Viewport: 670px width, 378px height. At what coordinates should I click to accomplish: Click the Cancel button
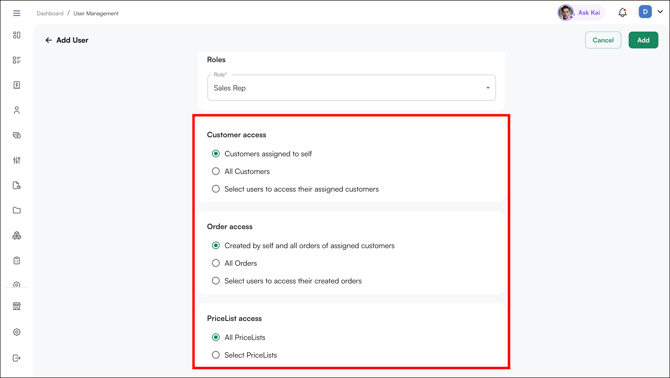point(603,40)
